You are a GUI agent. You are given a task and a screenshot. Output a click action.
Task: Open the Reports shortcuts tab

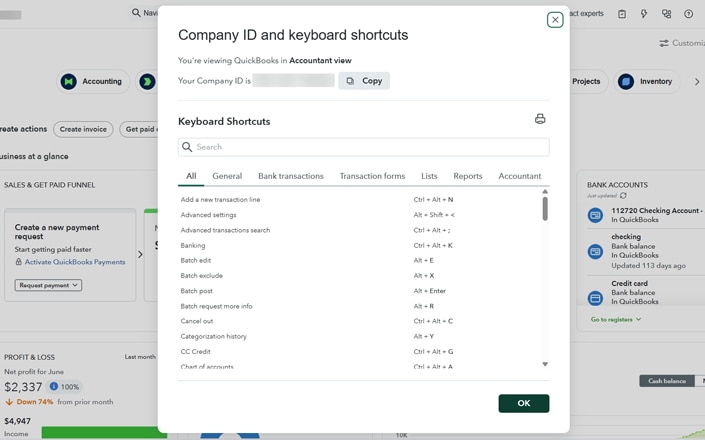click(x=468, y=176)
